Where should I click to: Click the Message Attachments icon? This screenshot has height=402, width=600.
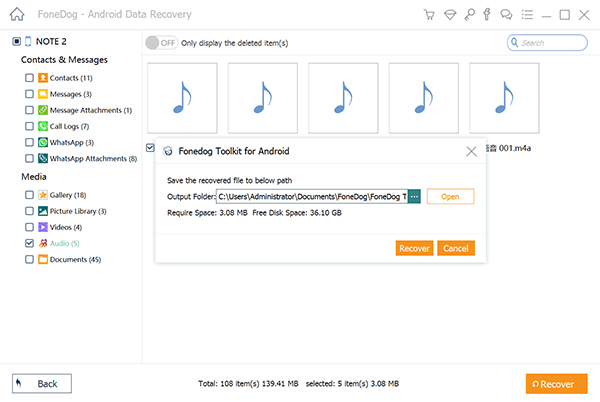(x=43, y=110)
